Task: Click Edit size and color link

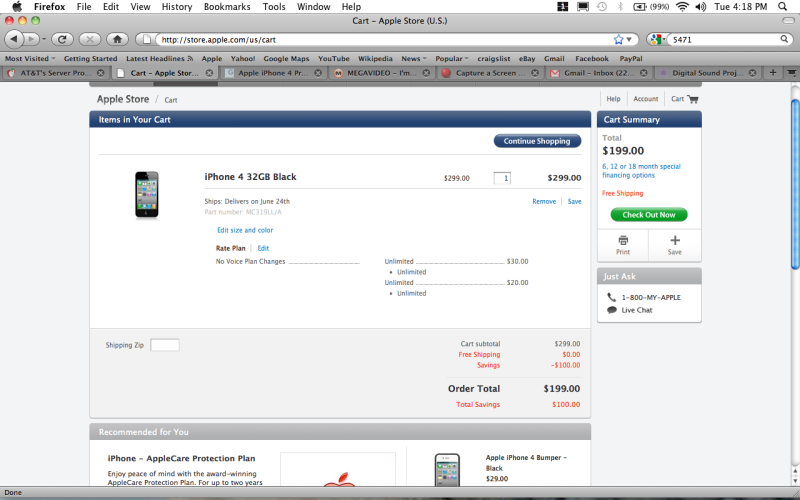Action: [245, 230]
